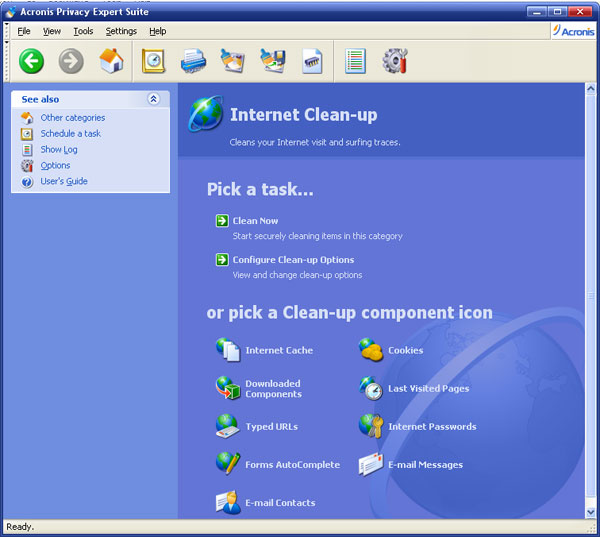Click the Schedule a task link
The image size is (600, 537).
71,134
